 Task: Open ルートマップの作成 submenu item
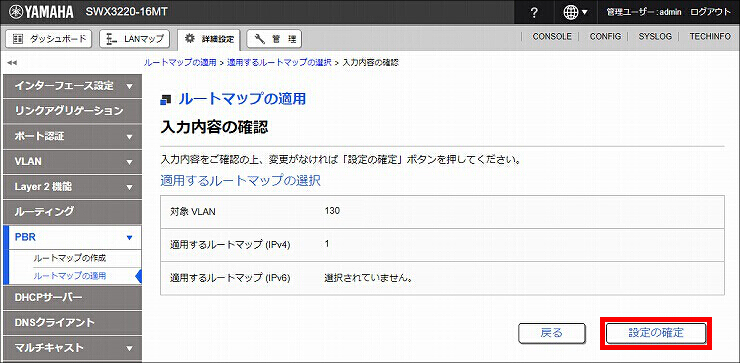[x=69, y=258]
